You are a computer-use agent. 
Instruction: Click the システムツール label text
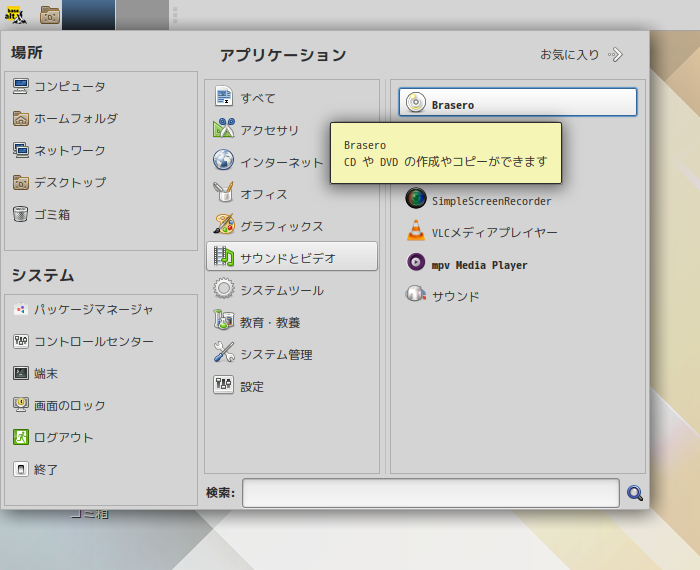[x=282, y=290]
